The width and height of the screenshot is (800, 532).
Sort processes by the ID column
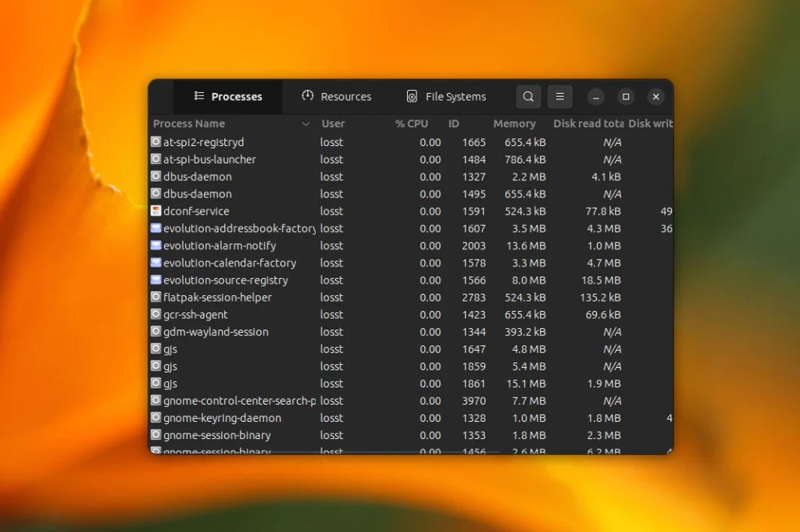click(454, 123)
